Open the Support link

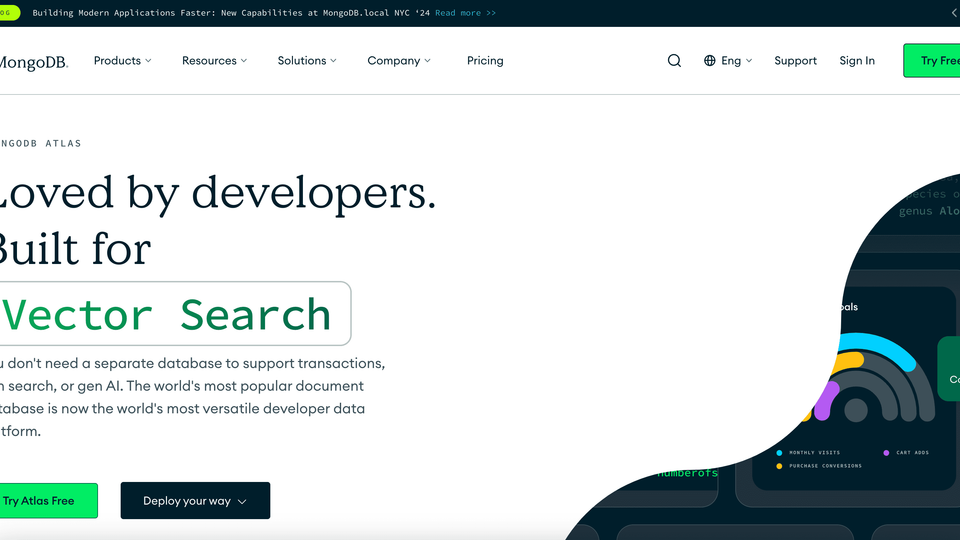click(x=795, y=61)
